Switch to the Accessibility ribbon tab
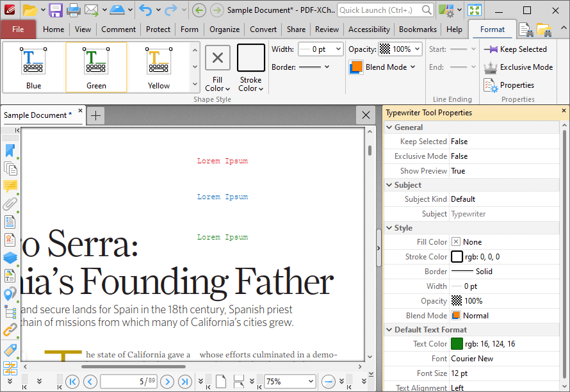570x392 pixels. (x=369, y=29)
